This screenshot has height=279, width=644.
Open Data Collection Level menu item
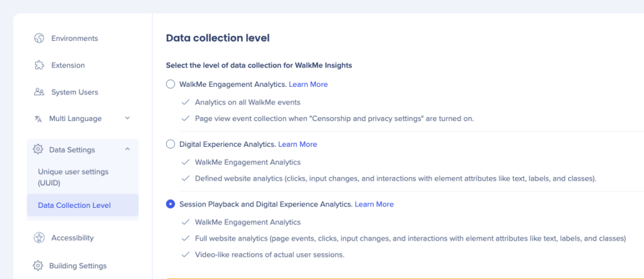point(82,205)
